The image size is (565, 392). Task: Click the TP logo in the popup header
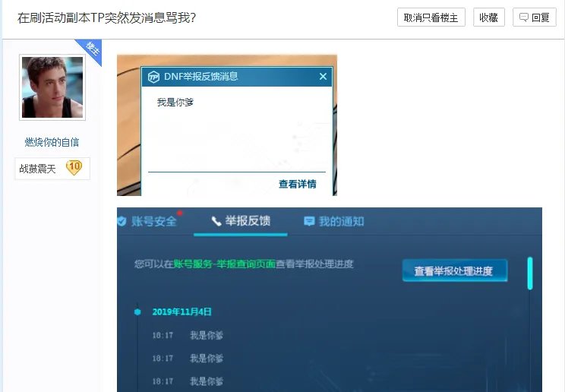153,77
